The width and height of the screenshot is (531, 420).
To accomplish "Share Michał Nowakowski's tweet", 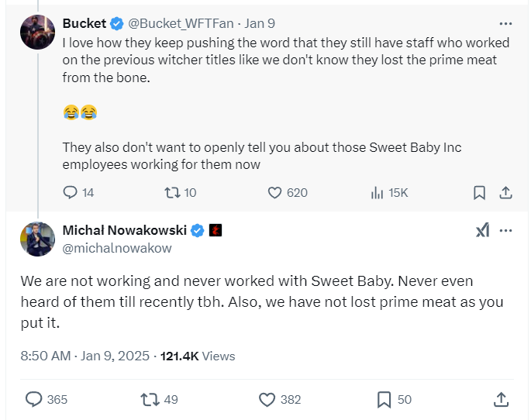I will point(500,399).
